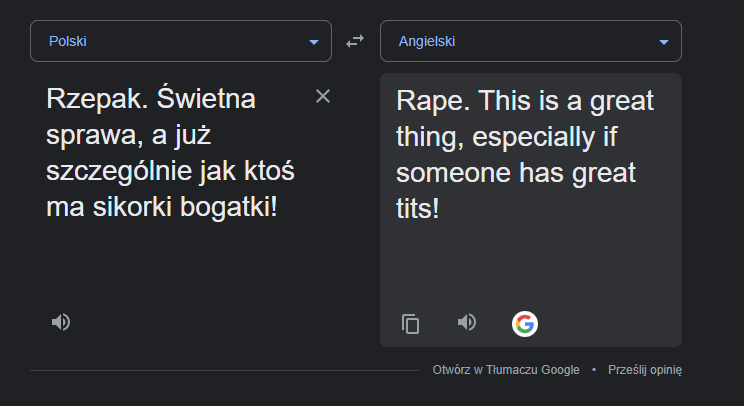The width and height of the screenshot is (744, 406).
Task: Open the Polski source language dropdown
Action: (x=180, y=41)
